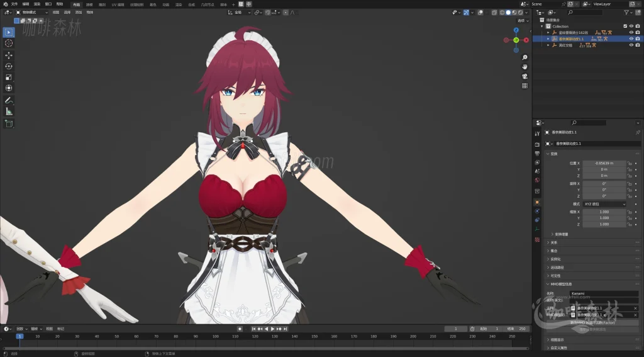Select rendered viewport shading mode
Viewport: 644px width, 357px height.
(x=520, y=13)
